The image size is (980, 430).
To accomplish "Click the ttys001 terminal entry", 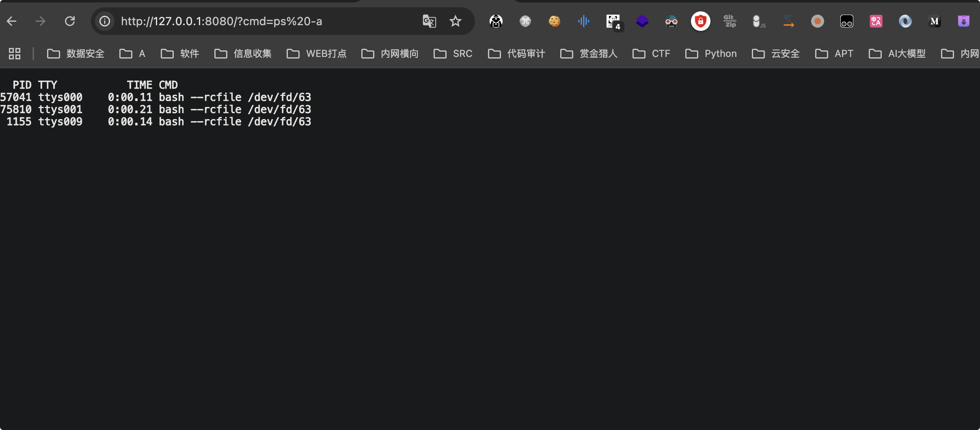I will point(60,109).
